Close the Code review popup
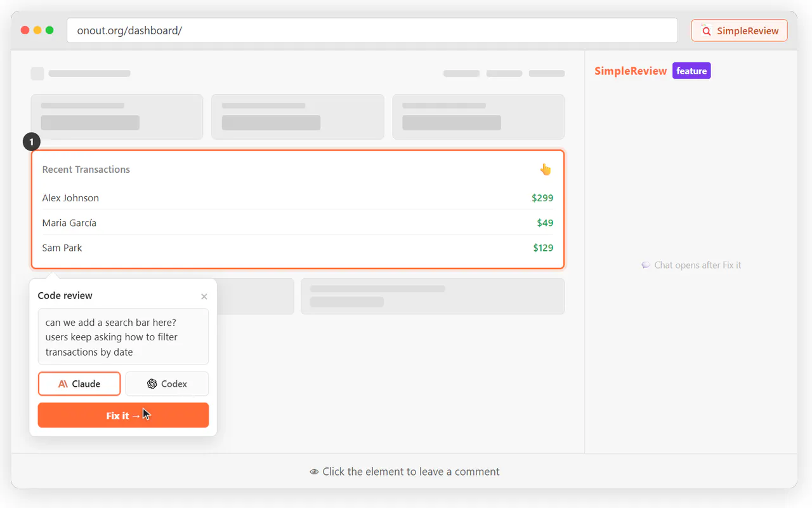Viewport: 812px width, 508px height. pyautogui.click(x=204, y=297)
